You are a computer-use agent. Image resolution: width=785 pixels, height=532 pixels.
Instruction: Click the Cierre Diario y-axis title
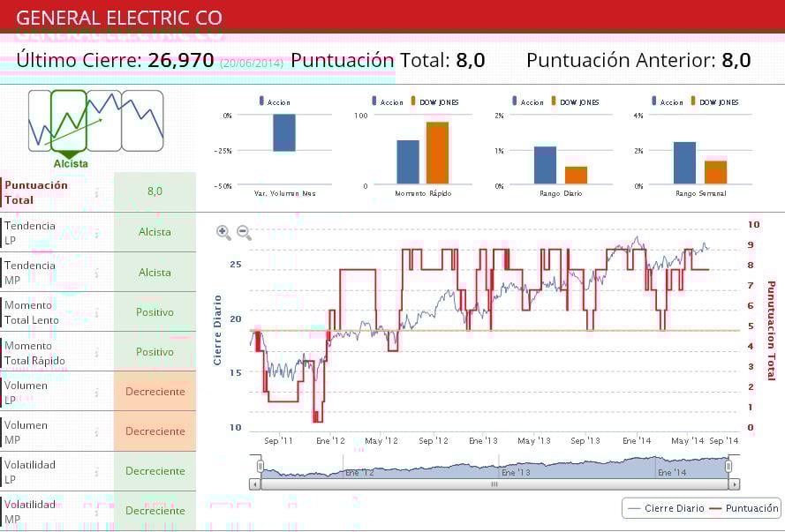coord(217,330)
